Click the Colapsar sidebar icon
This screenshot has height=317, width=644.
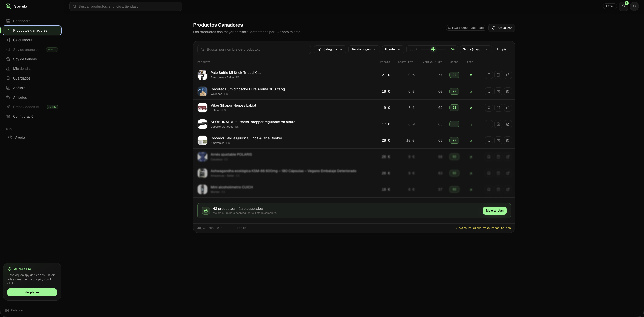pyautogui.click(x=7, y=310)
